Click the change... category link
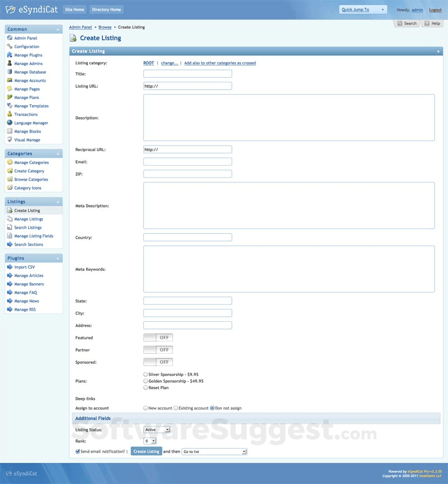Viewport: 448px width, 484px height. tap(170, 62)
